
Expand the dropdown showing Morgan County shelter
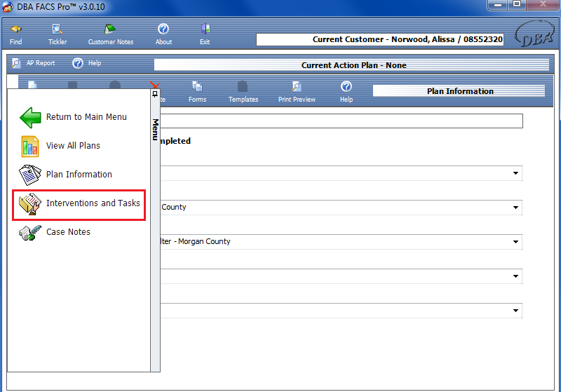tap(515, 242)
